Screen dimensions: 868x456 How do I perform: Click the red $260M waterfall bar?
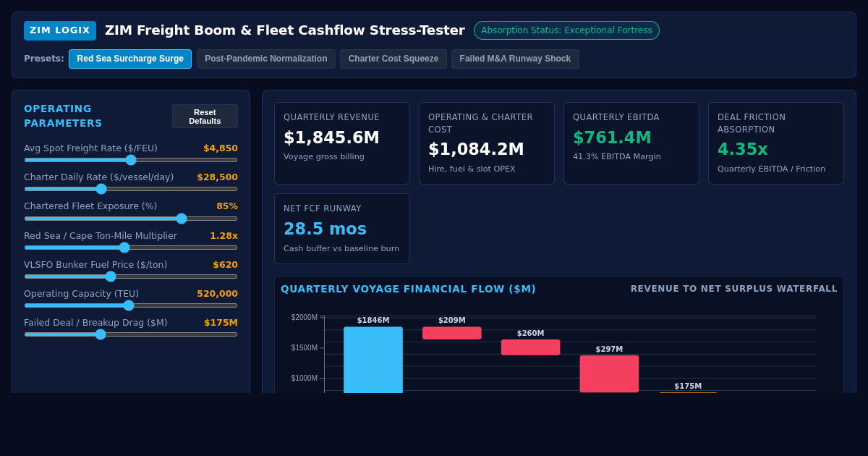pos(530,347)
